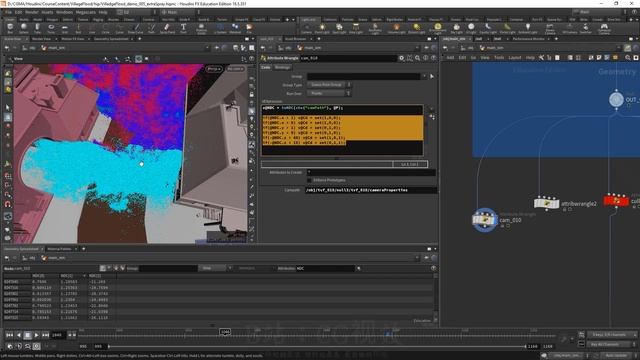Image resolution: width=640 pixels, height=360 pixels.
Task: Switch to the Performance Monitor tab
Action: pyautogui.click(x=529, y=39)
